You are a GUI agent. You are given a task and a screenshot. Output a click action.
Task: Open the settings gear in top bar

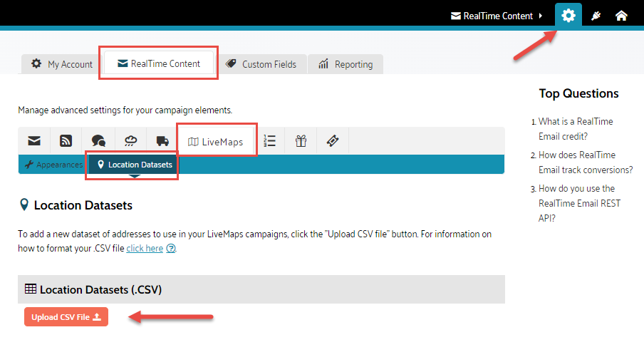click(x=568, y=15)
